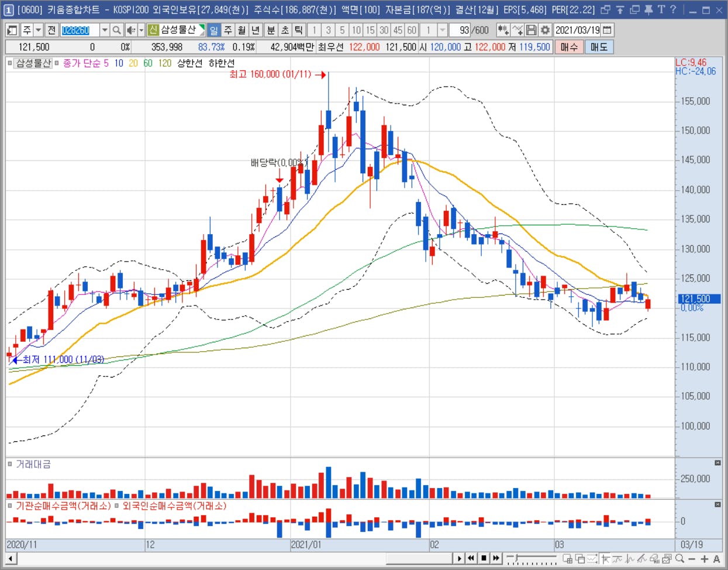The image size is (728, 570).
Task: Select daily 일 period toggle
Action: click(x=214, y=30)
